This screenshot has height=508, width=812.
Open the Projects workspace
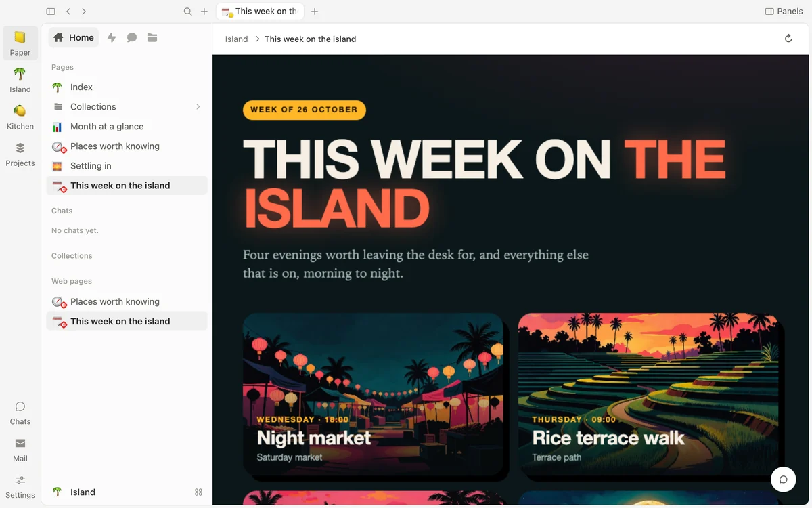pyautogui.click(x=20, y=154)
